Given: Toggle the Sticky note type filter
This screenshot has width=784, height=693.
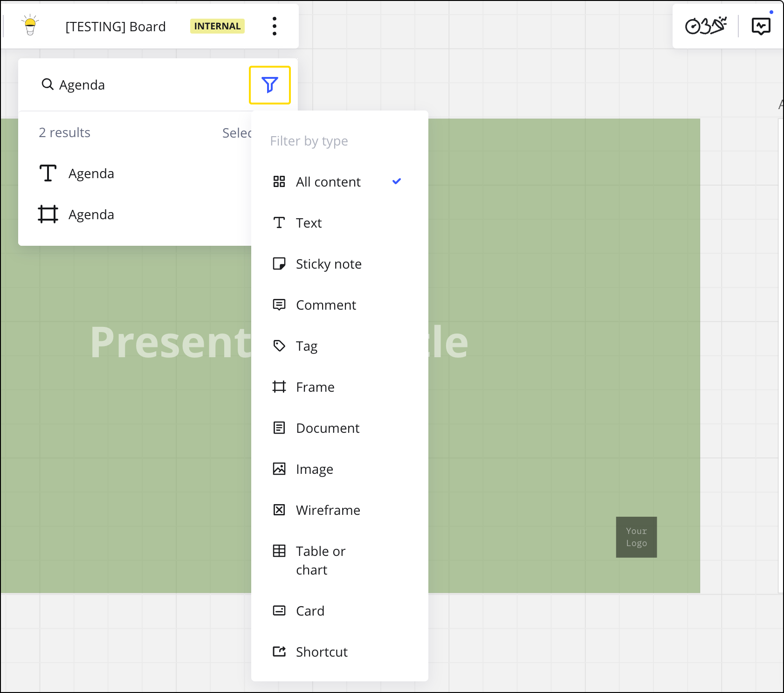Looking at the screenshot, I should pyautogui.click(x=329, y=264).
